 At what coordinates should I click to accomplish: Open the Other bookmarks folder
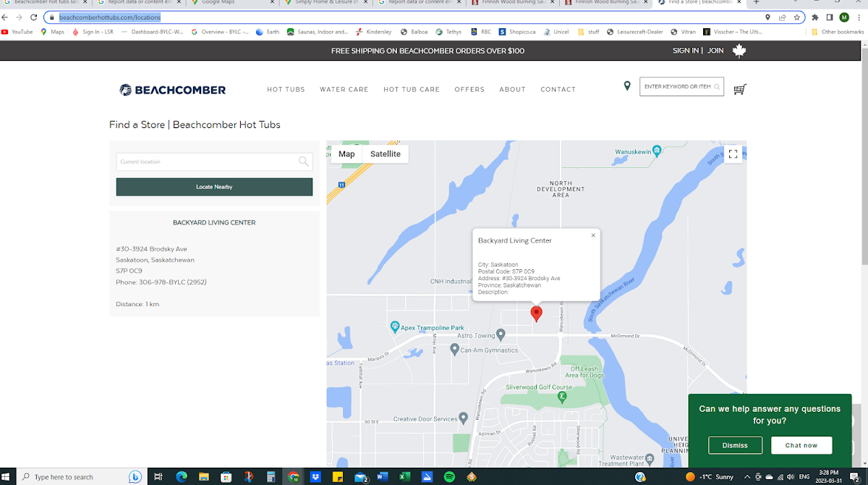pos(838,32)
